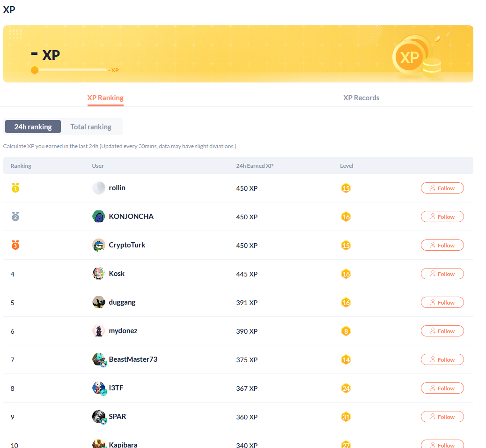Viewport: 486px width, 448px height.
Task: Open CryptoTurk's profile name
Action: [127, 245]
